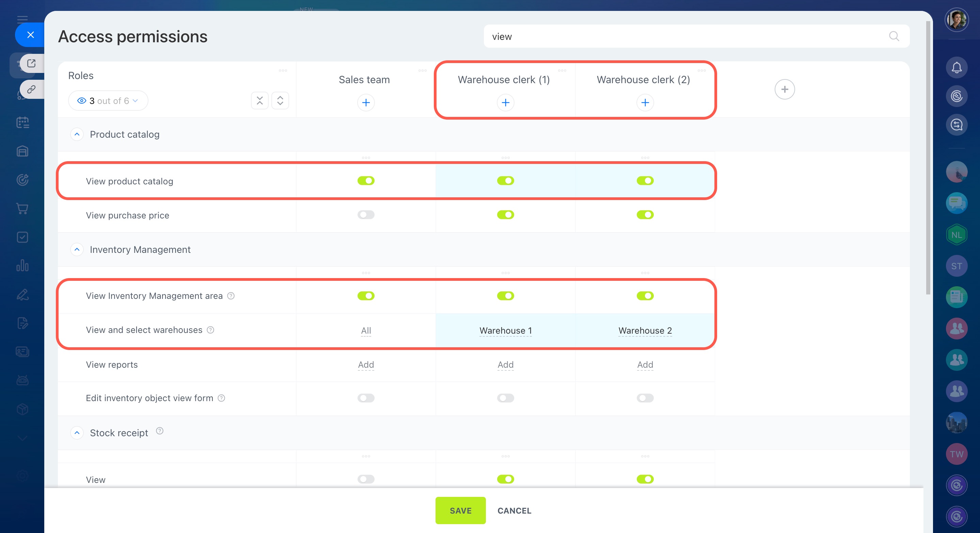The height and width of the screenshot is (533, 980).
Task: Click the notifications bell icon
Action: 956,68
